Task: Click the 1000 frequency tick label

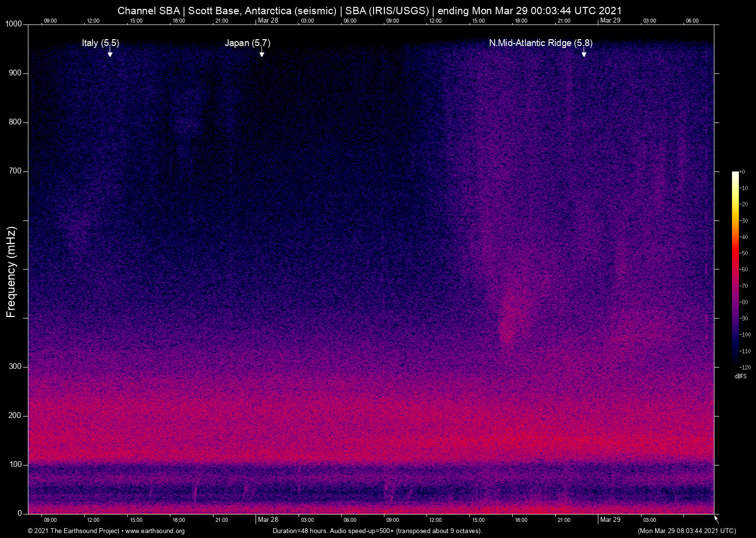Action: click(x=13, y=24)
